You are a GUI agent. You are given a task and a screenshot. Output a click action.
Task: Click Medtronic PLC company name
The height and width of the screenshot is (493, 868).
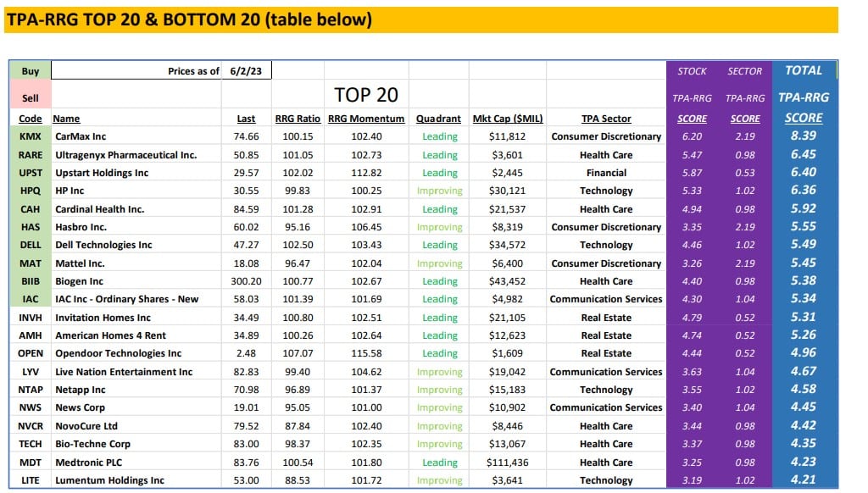[88, 462]
